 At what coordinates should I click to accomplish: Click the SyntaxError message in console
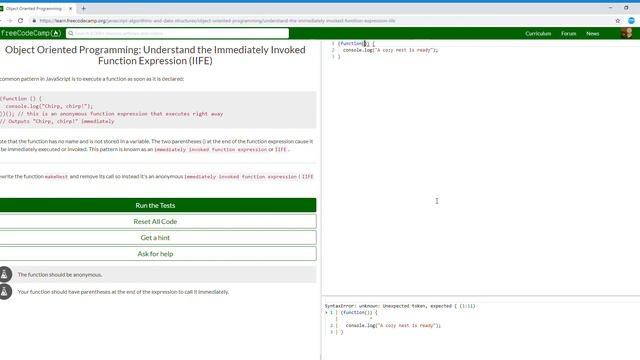[400, 306]
